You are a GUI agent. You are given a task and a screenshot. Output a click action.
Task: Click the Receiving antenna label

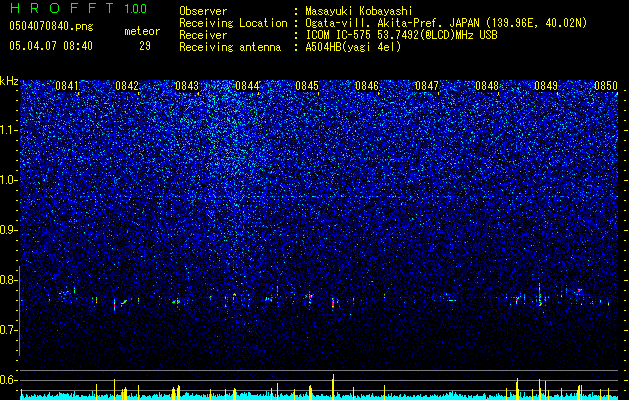click(x=230, y=47)
